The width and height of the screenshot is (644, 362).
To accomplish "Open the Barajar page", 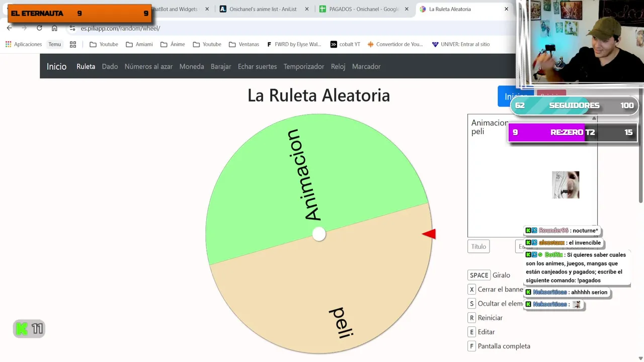I will 221,66.
